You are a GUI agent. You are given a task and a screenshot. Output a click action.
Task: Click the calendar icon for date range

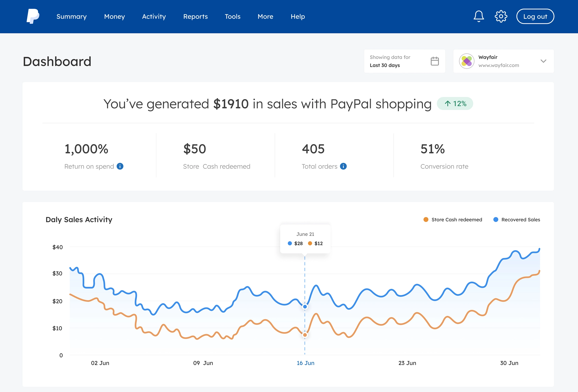click(435, 61)
